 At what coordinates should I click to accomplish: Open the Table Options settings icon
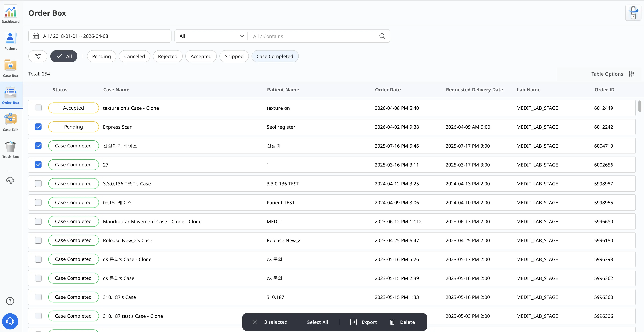point(631,74)
